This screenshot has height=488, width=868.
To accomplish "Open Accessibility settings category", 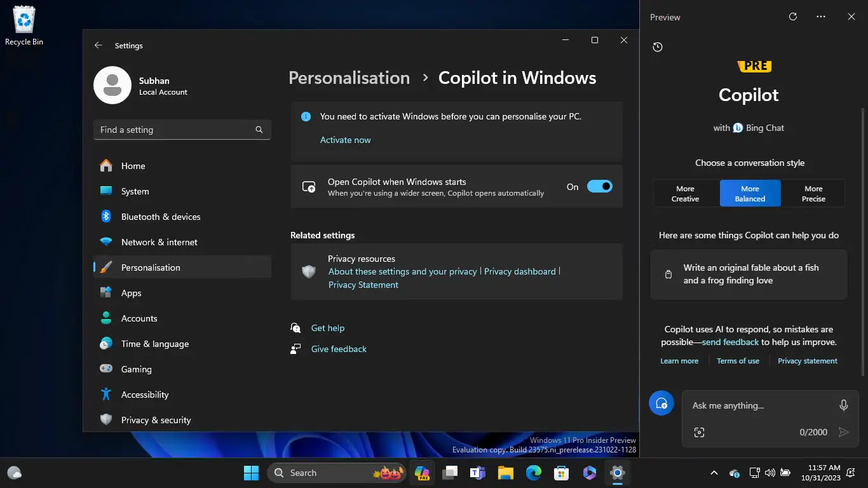I will click(x=182, y=395).
